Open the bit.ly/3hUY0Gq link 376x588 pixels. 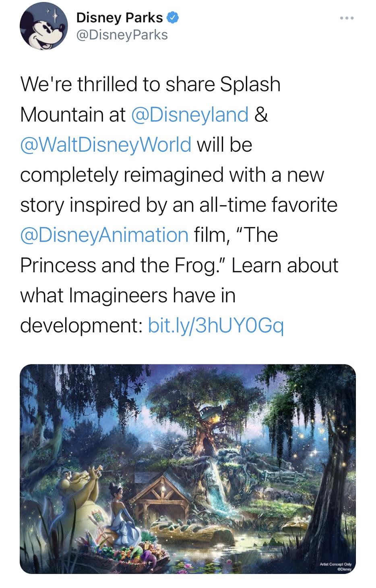click(216, 326)
